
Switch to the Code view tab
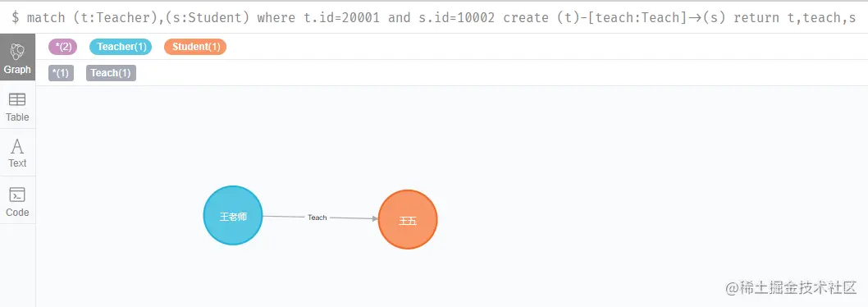(x=18, y=200)
